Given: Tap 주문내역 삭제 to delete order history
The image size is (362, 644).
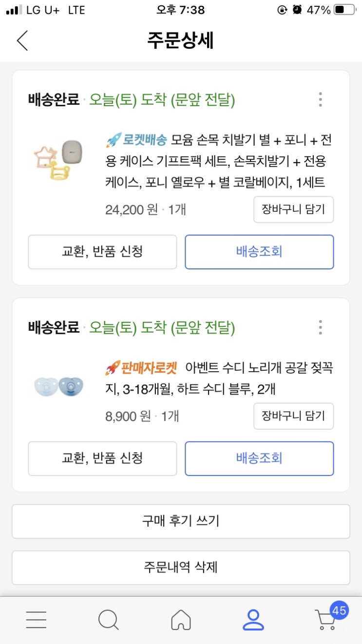Looking at the screenshot, I should (181, 568).
